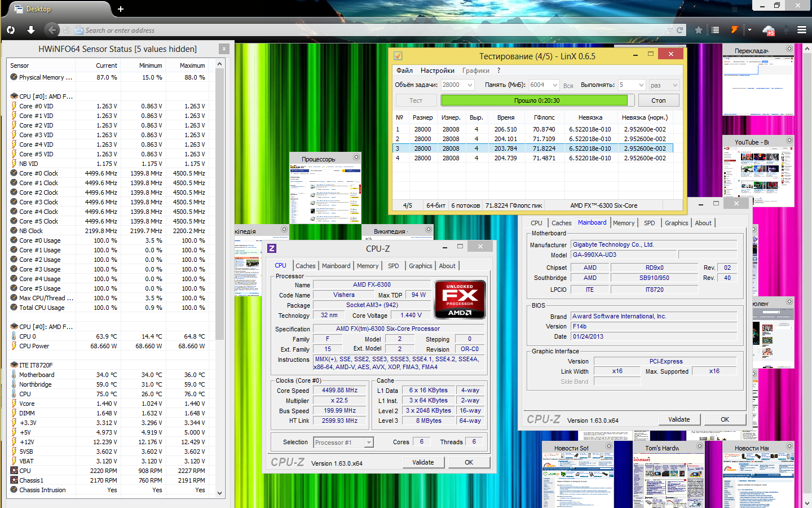Click the CPU Power row in HWiNFO
Image resolution: width=812 pixels, height=508 pixels.
[x=109, y=346]
